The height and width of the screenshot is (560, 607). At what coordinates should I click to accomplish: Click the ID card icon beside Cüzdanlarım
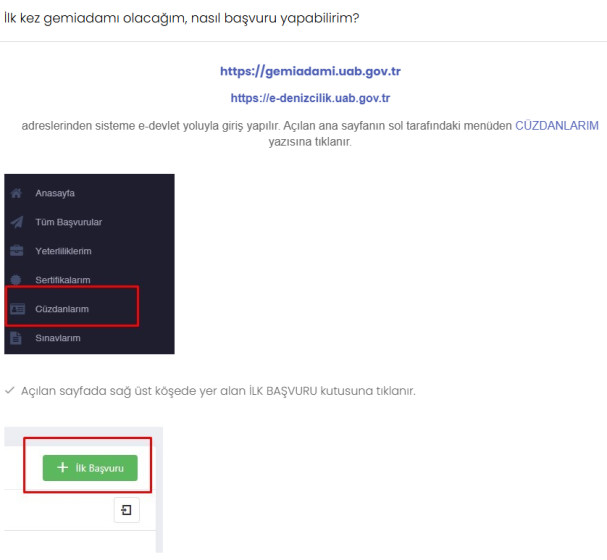(17, 309)
